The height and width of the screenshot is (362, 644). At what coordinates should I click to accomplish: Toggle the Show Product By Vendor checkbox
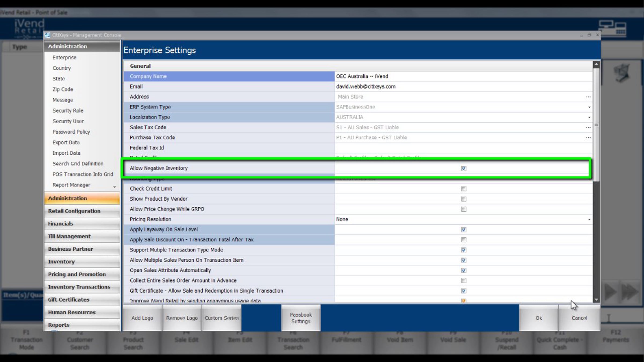(464, 199)
